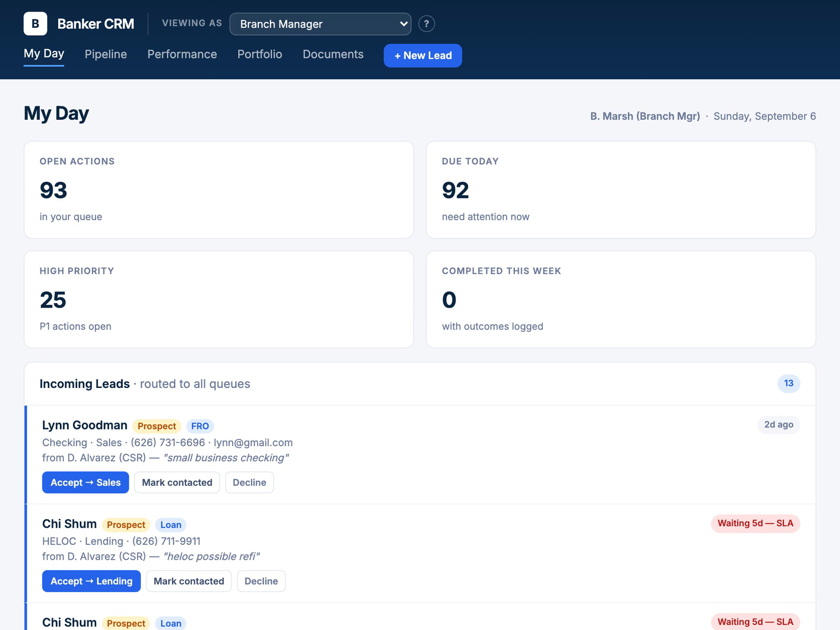Open the help question mark icon

(426, 24)
